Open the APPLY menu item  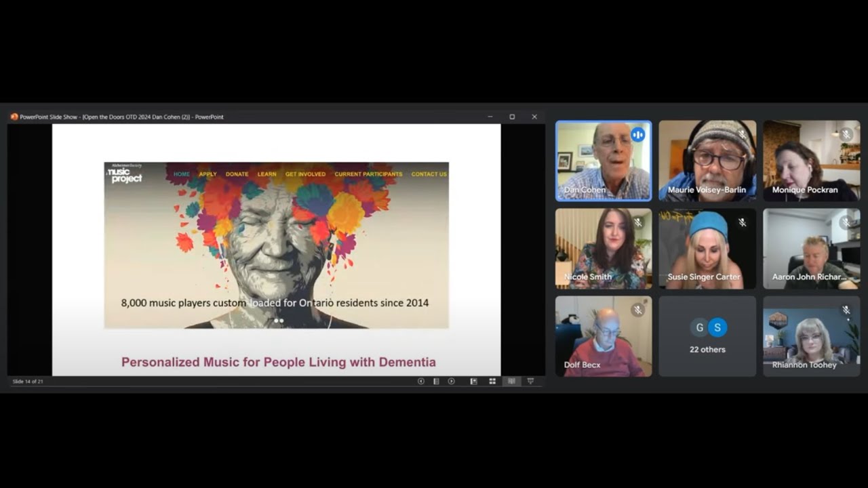(208, 174)
